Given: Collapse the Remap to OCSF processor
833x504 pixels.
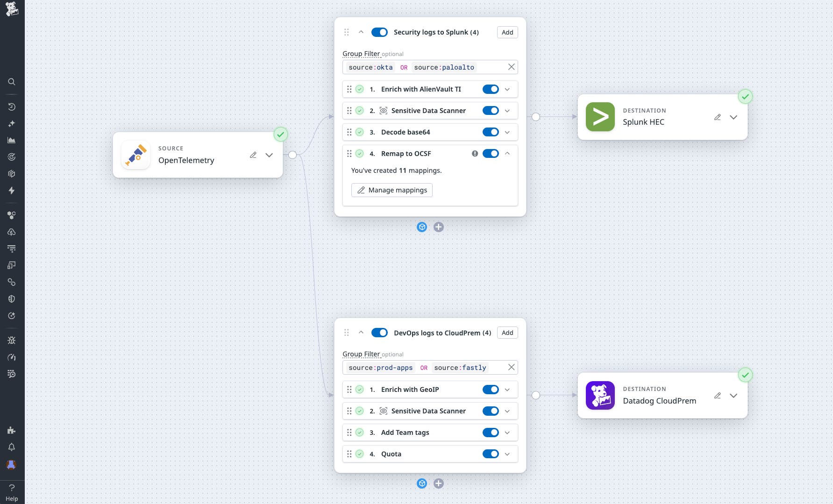Looking at the screenshot, I should tap(507, 153).
